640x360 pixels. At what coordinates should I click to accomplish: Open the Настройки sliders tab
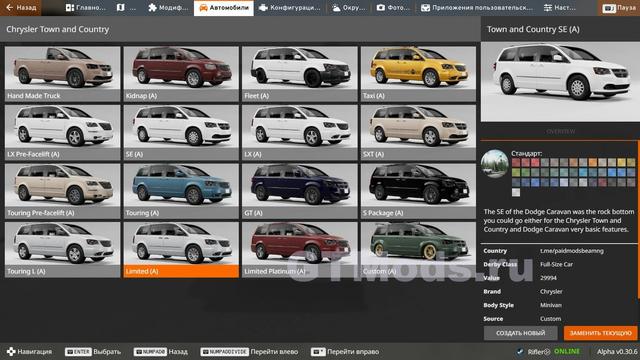pos(559,8)
